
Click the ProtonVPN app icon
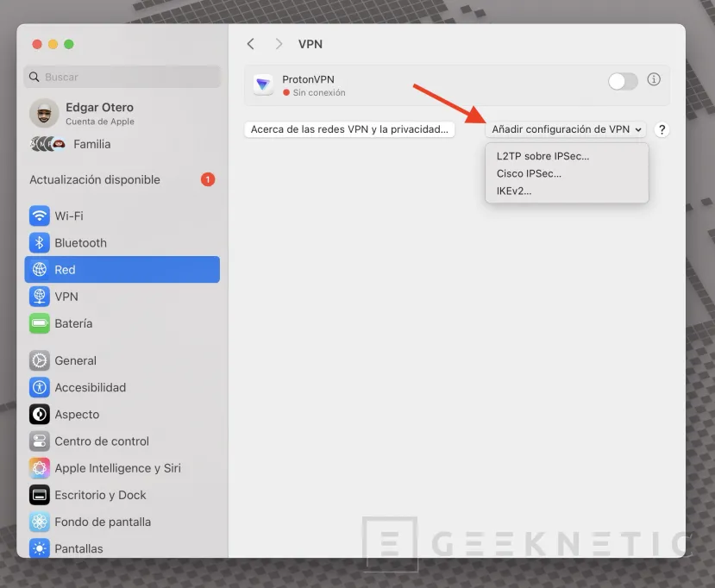pos(263,84)
